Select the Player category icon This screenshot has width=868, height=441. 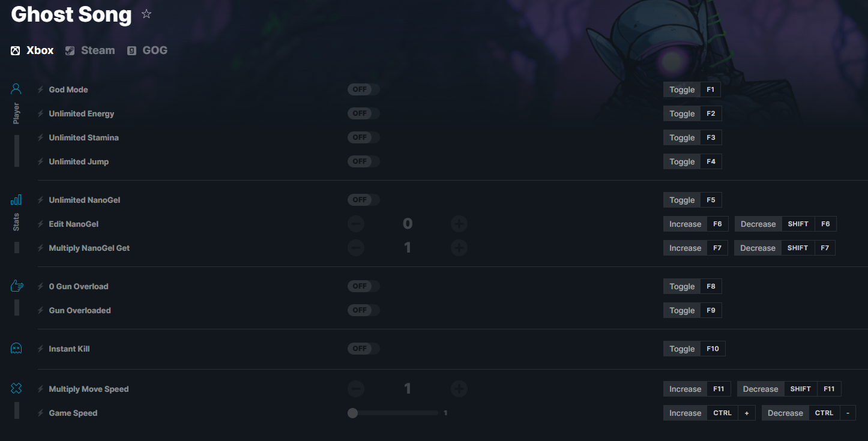tap(16, 89)
